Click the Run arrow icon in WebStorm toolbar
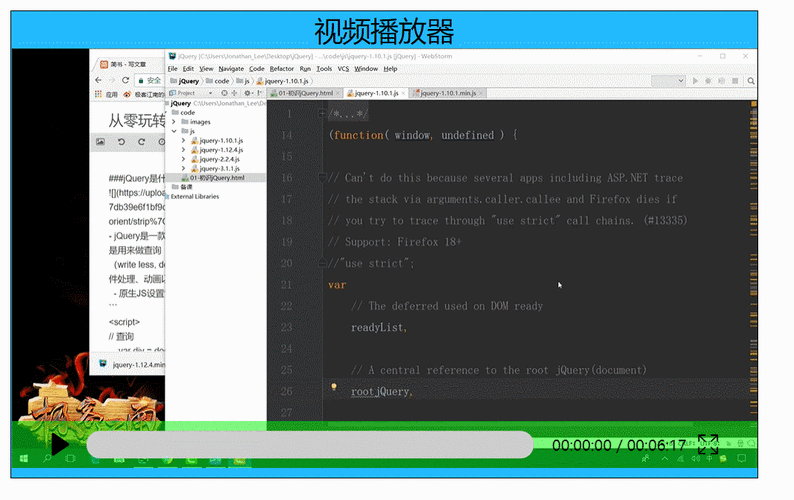 point(695,81)
